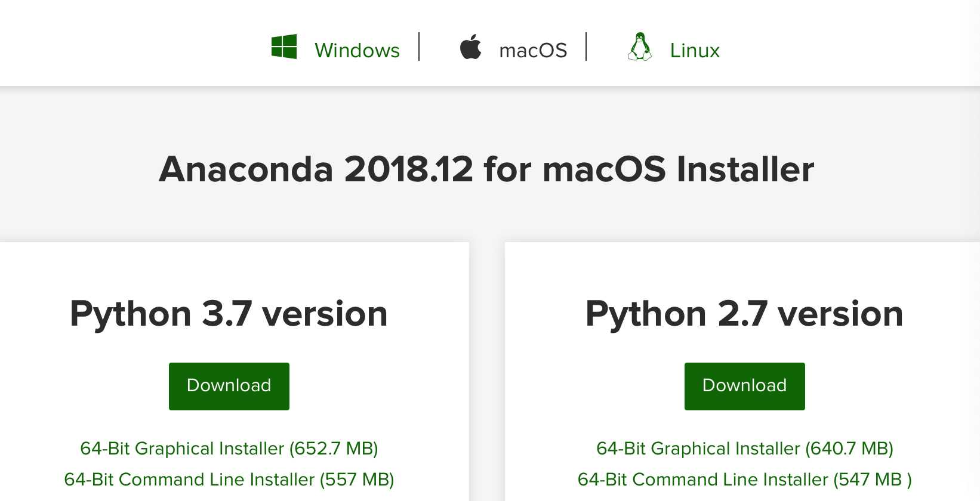
Task: Click the divider line between Windows and macOS
Action: coord(420,47)
